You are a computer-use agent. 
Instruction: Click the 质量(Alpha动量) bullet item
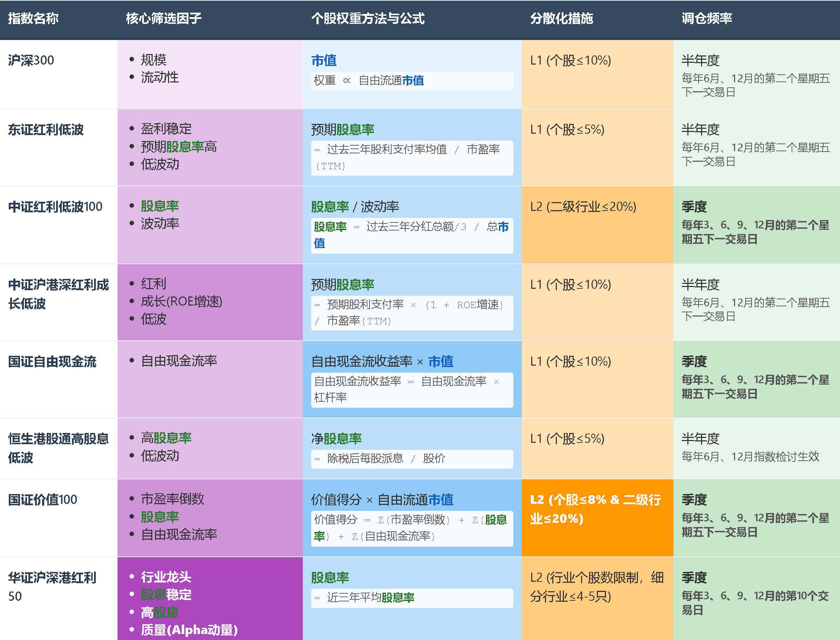point(189,630)
